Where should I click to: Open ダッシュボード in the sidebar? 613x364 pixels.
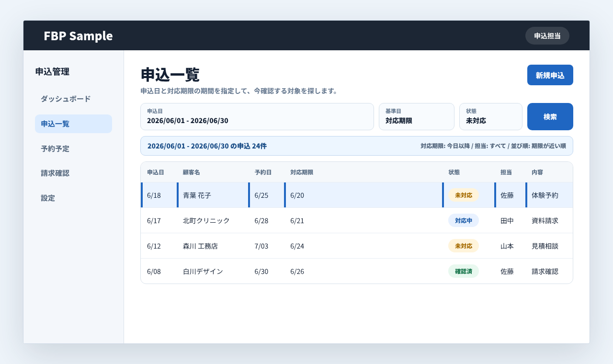coord(73,99)
